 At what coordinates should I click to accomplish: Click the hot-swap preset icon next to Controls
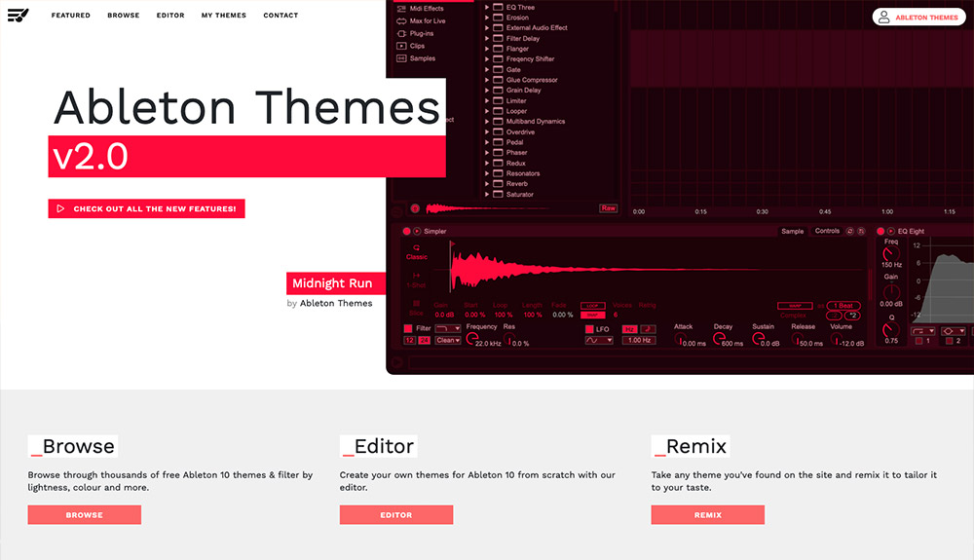pyautogui.click(x=849, y=231)
